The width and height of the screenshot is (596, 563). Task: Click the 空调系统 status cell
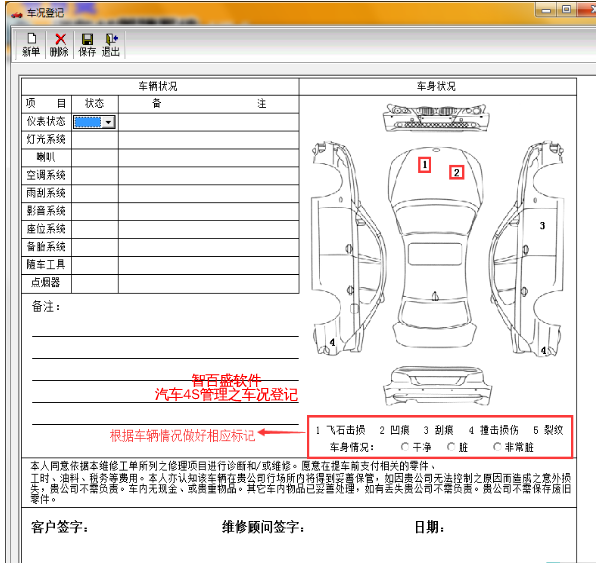pyautogui.click(x=95, y=176)
